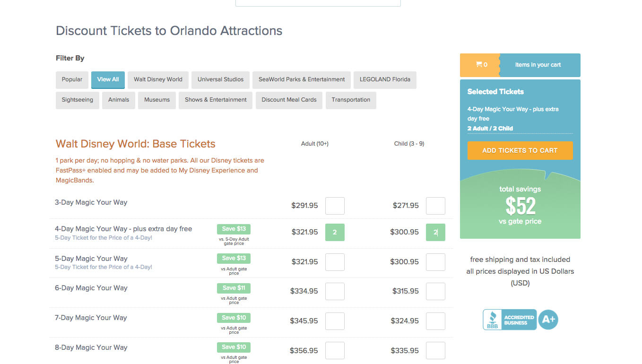Click '8-Day Magic Your Way' ticket name
The height and width of the screenshot is (364, 642).
[91, 347]
